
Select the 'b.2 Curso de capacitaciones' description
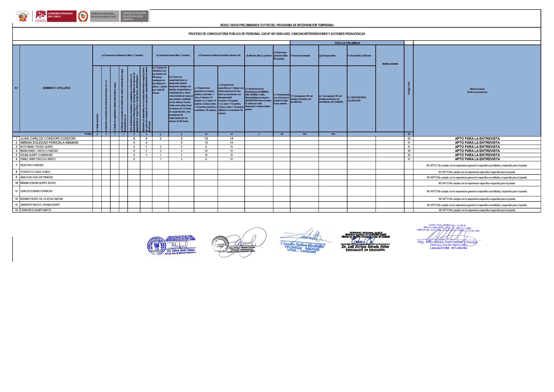point(181,99)
